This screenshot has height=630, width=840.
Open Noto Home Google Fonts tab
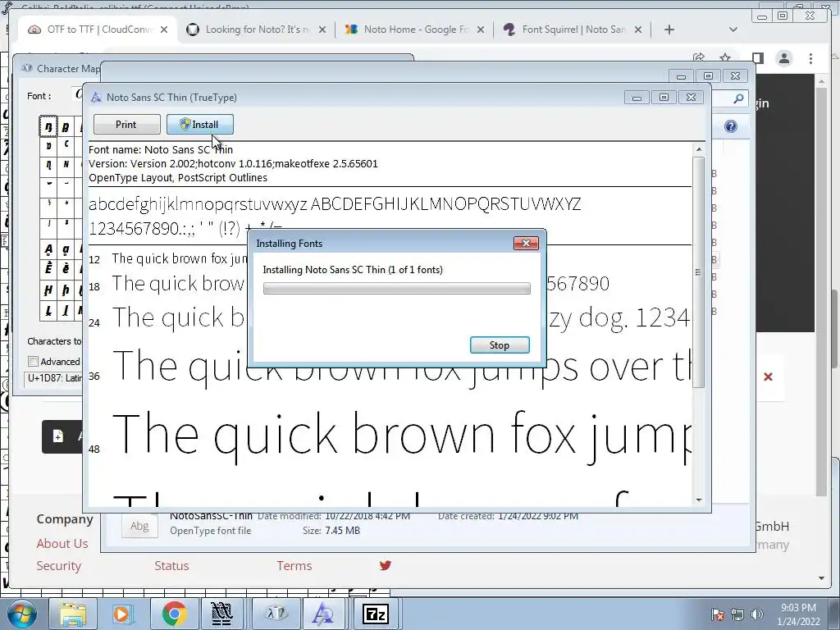[x=415, y=30]
